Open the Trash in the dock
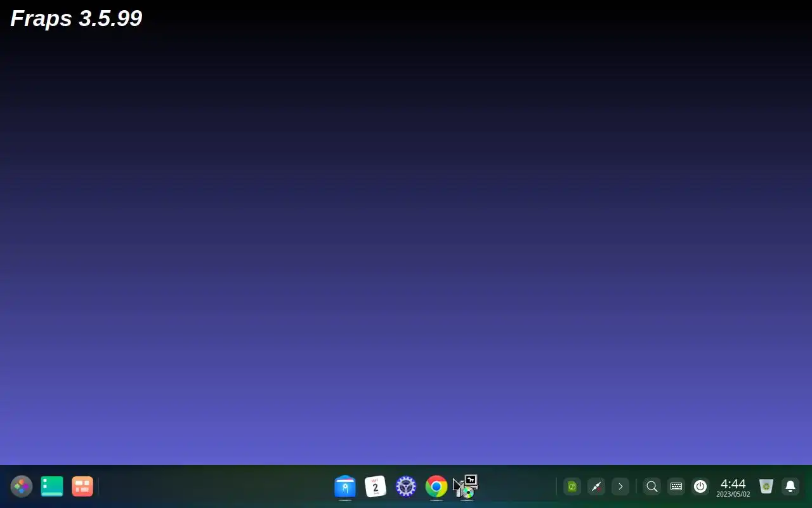The width and height of the screenshot is (812, 508). [x=766, y=486]
